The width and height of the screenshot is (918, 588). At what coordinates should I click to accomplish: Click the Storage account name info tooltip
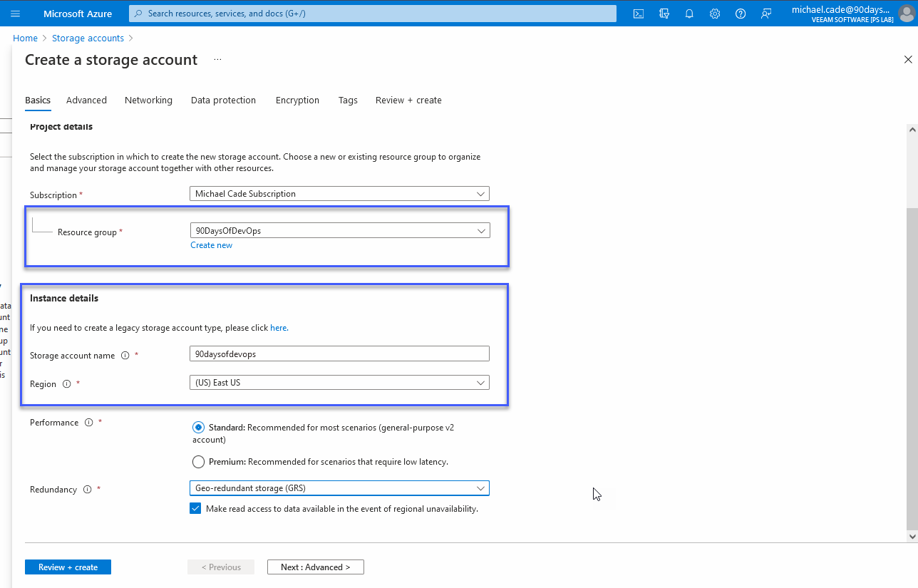pyautogui.click(x=125, y=355)
